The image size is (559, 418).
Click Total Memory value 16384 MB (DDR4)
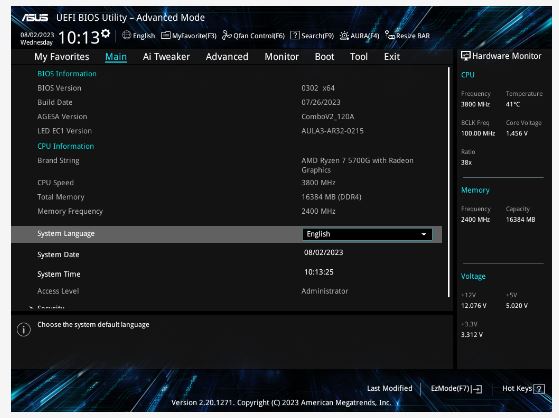click(331, 197)
